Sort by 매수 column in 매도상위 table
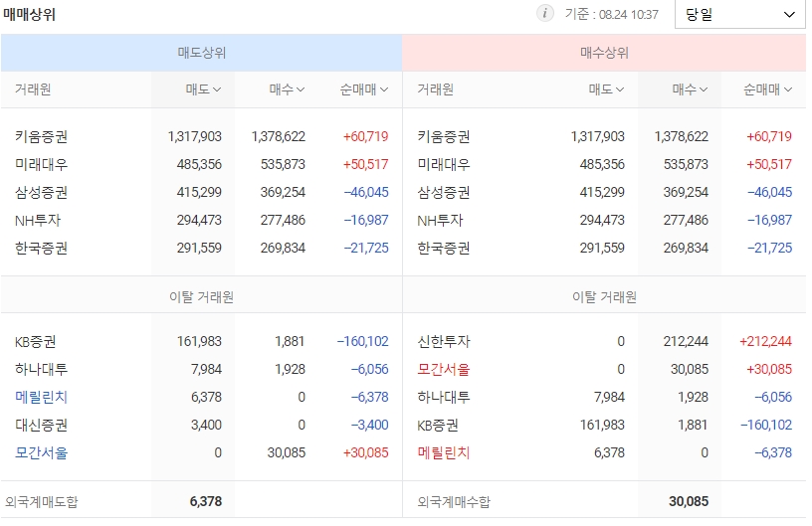The width and height of the screenshot is (812, 526). (x=287, y=89)
